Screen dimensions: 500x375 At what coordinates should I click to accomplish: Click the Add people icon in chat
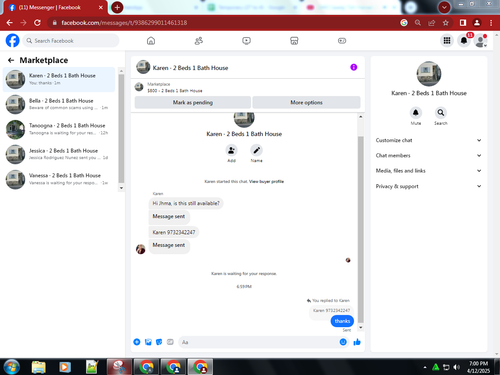(231, 150)
